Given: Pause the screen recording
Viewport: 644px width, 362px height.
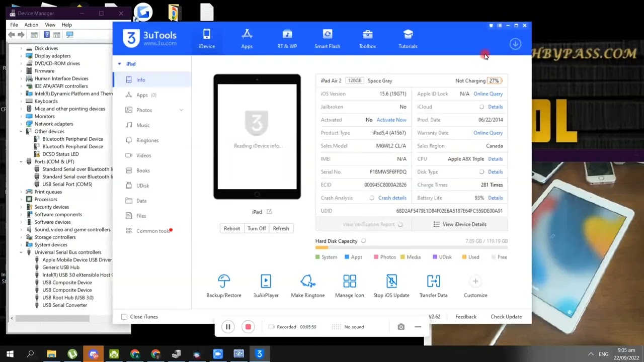Looking at the screenshot, I should pyautogui.click(x=228, y=327).
